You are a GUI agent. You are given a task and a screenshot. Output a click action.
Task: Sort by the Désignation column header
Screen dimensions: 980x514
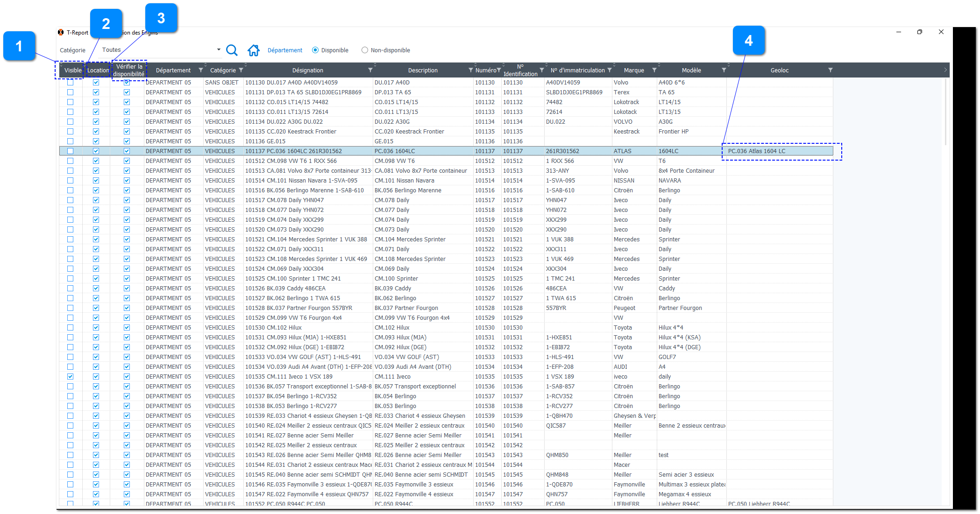point(307,70)
